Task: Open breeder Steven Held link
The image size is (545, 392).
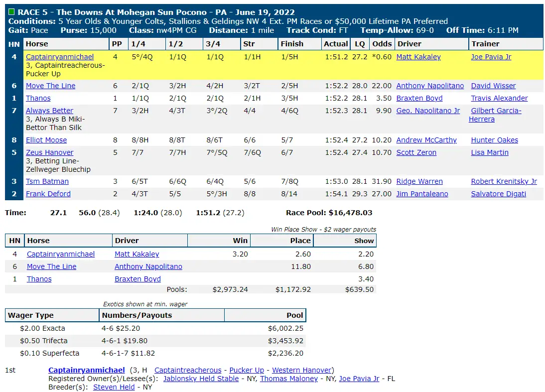Action: point(114,387)
